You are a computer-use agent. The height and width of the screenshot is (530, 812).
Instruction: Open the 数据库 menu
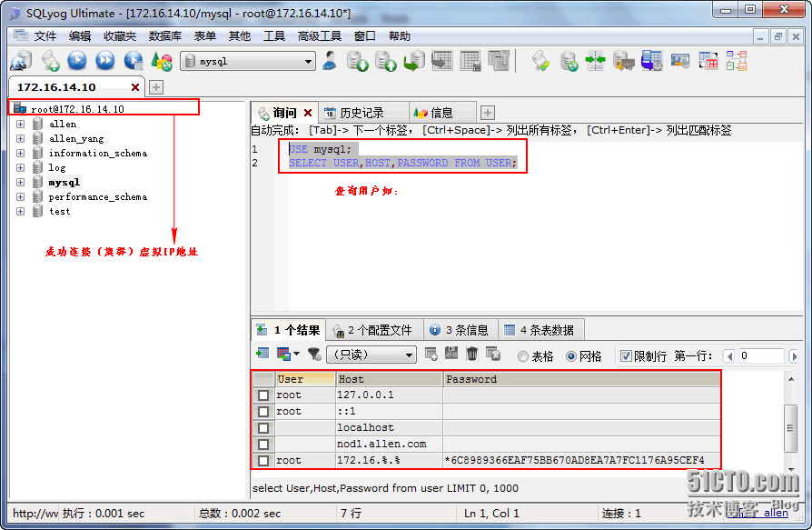point(165,36)
